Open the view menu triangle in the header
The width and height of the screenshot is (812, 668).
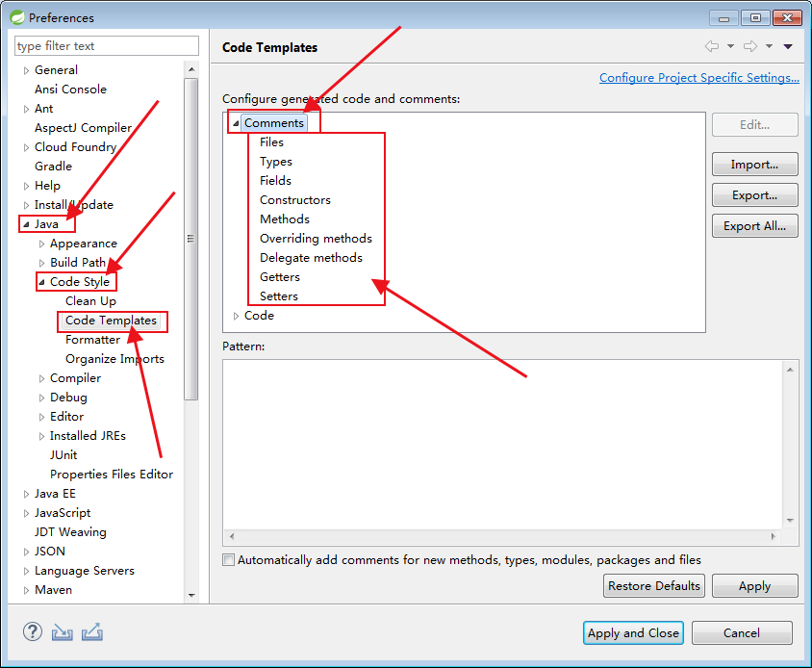point(788,46)
